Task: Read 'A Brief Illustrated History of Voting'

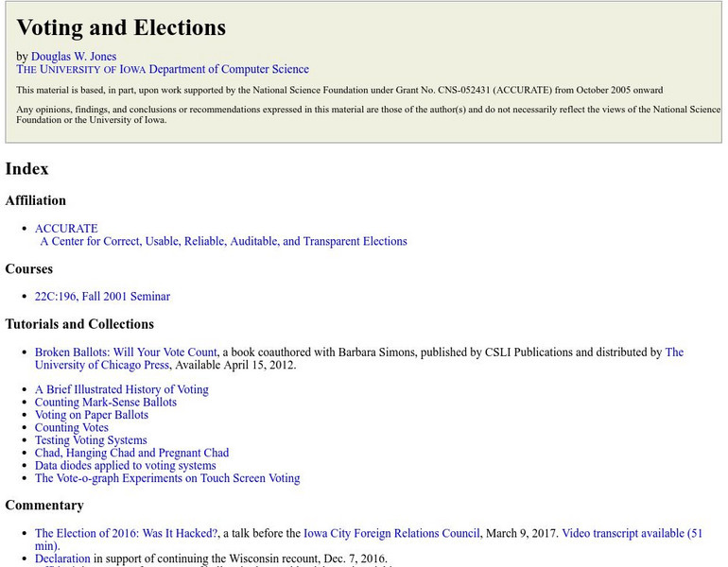Action: tap(121, 389)
